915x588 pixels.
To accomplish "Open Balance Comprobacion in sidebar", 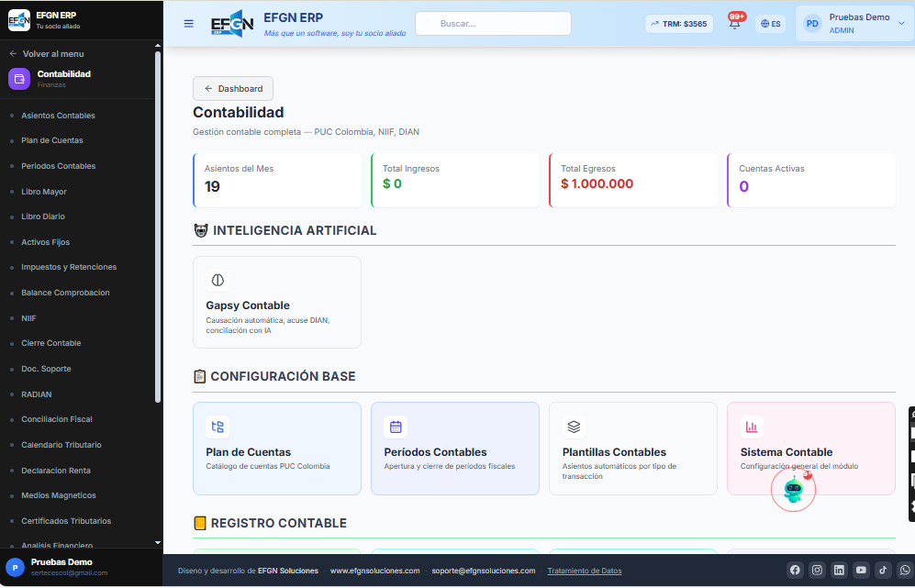I will (x=65, y=293).
